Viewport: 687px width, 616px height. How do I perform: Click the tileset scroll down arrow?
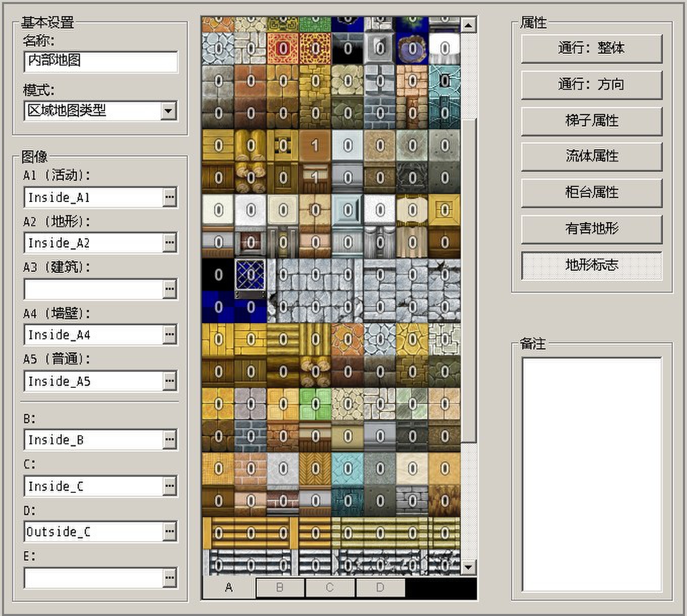[468, 568]
